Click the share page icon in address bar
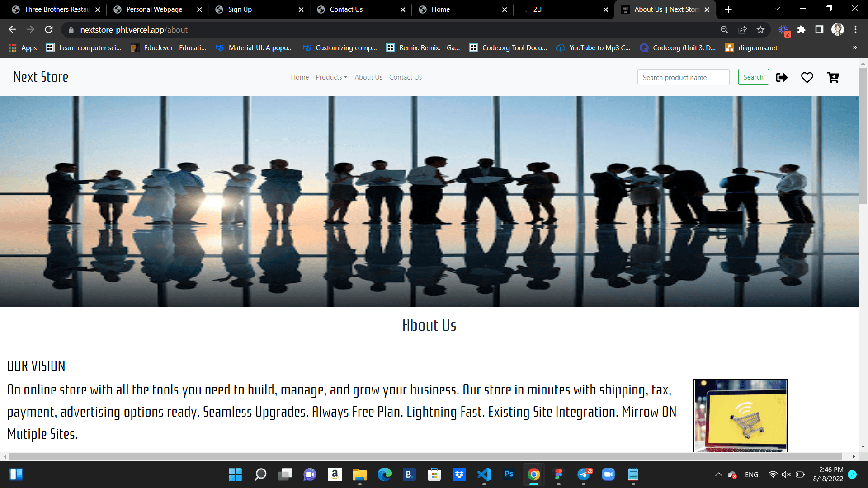The height and width of the screenshot is (488, 868). (x=742, y=30)
